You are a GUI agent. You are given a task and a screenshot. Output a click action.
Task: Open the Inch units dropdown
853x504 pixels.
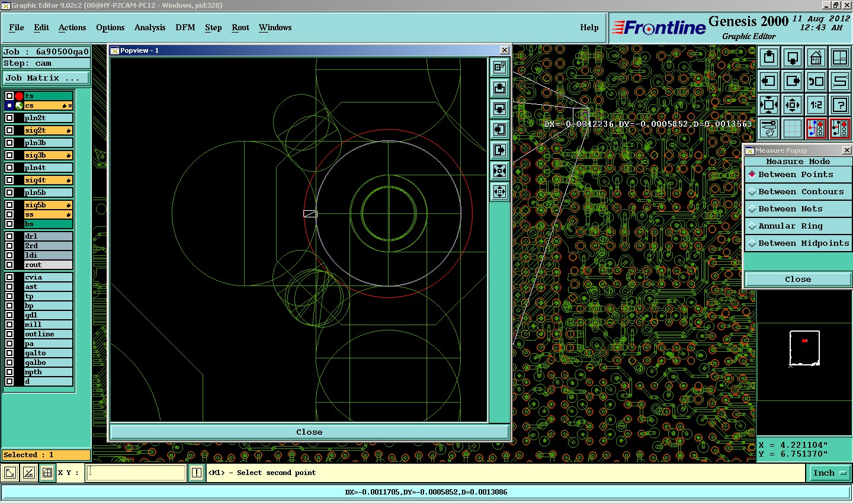pyautogui.click(x=829, y=473)
